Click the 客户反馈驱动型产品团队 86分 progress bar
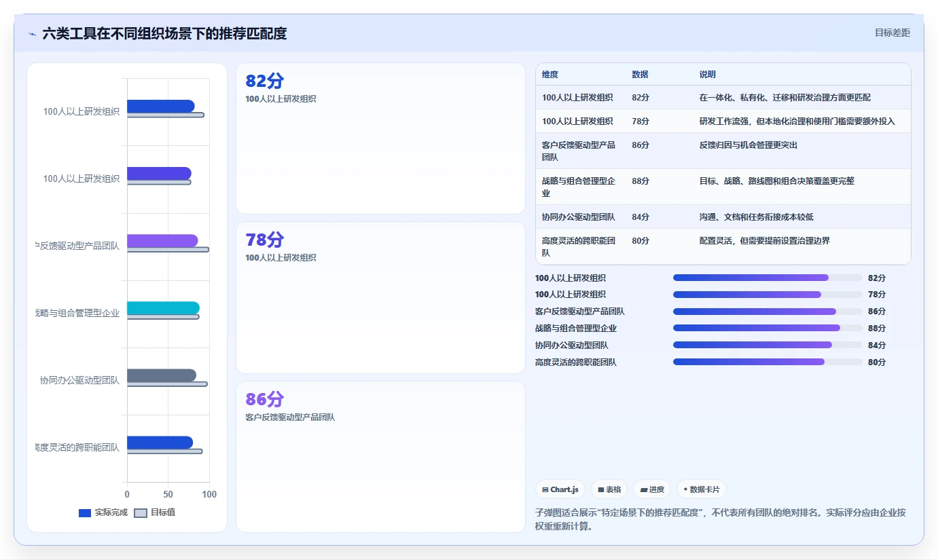938x560 pixels. 768,312
